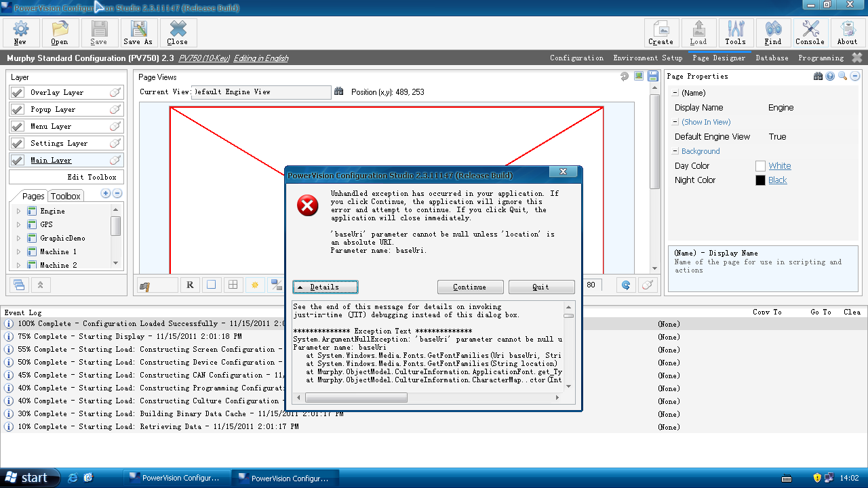Toggle the Popup Layer checkbox
Viewport: 868px width, 488px height.
coord(18,109)
